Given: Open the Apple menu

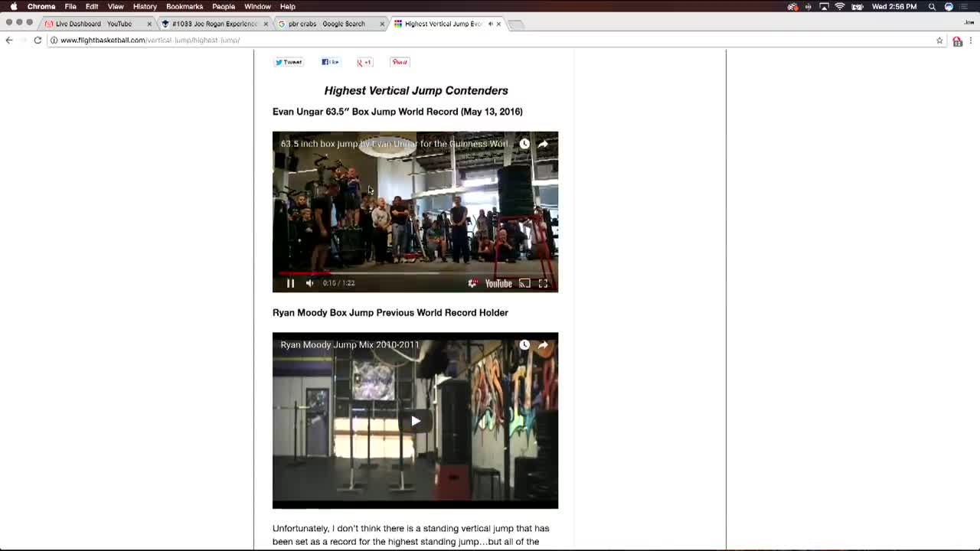Looking at the screenshot, I should 13,6.
